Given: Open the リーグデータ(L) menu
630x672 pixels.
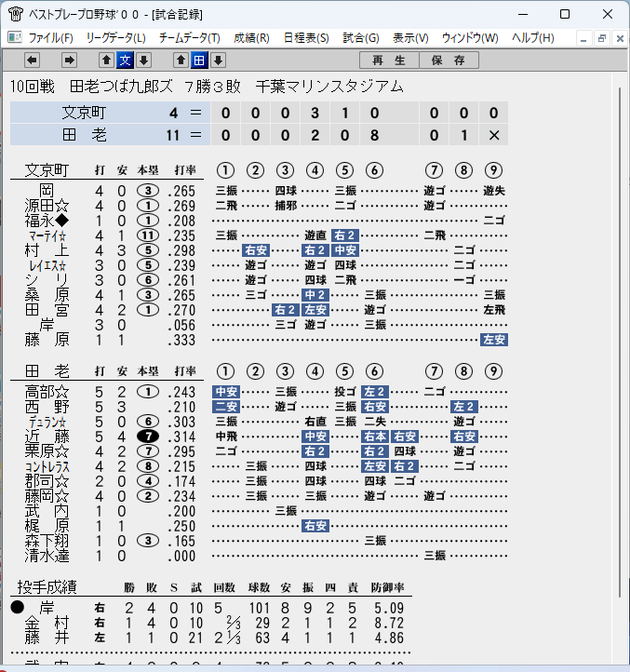Looking at the screenshot, I should (x=115, y=38).
